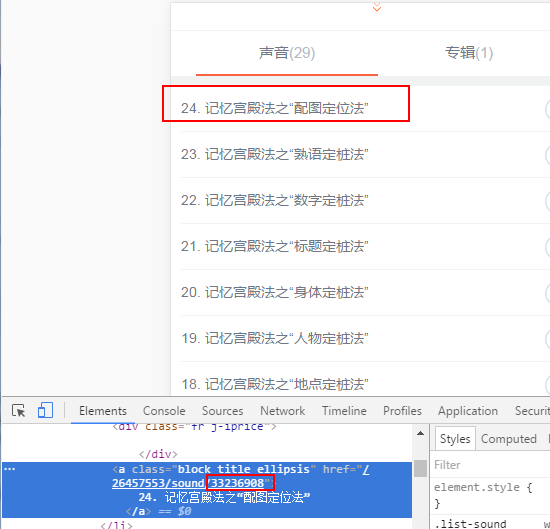Expand the orange double-chevron at top

click(377, 7)
